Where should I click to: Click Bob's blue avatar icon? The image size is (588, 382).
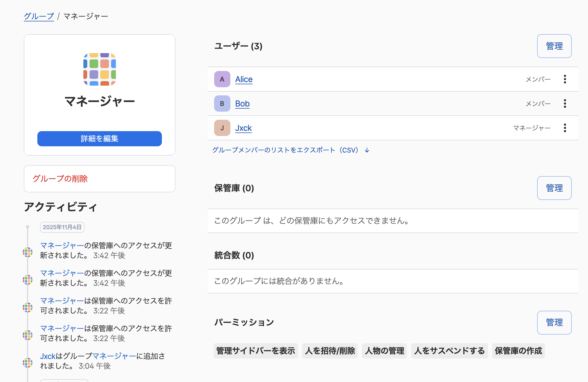(222, 103)
